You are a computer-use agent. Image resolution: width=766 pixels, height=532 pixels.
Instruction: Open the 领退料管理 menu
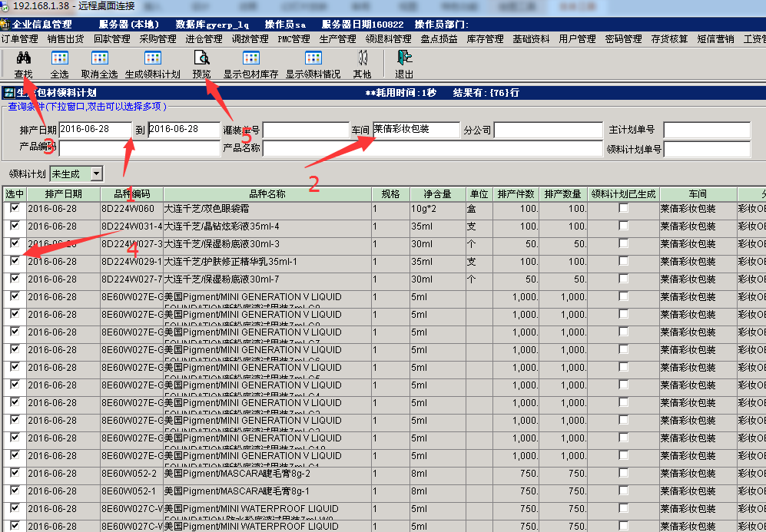pyautogui.click(x=388, y=39)
